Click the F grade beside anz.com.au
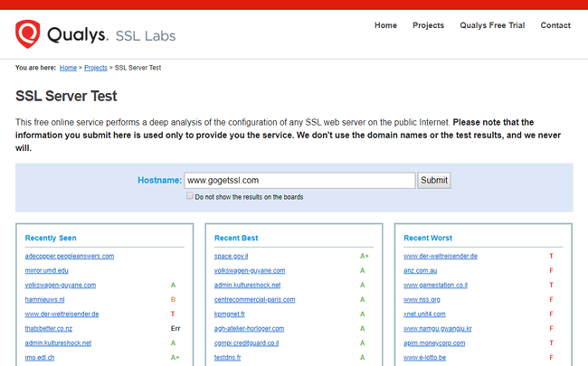Image resolution: width=588 pixels, height=366 pixels. coord(551,270)
